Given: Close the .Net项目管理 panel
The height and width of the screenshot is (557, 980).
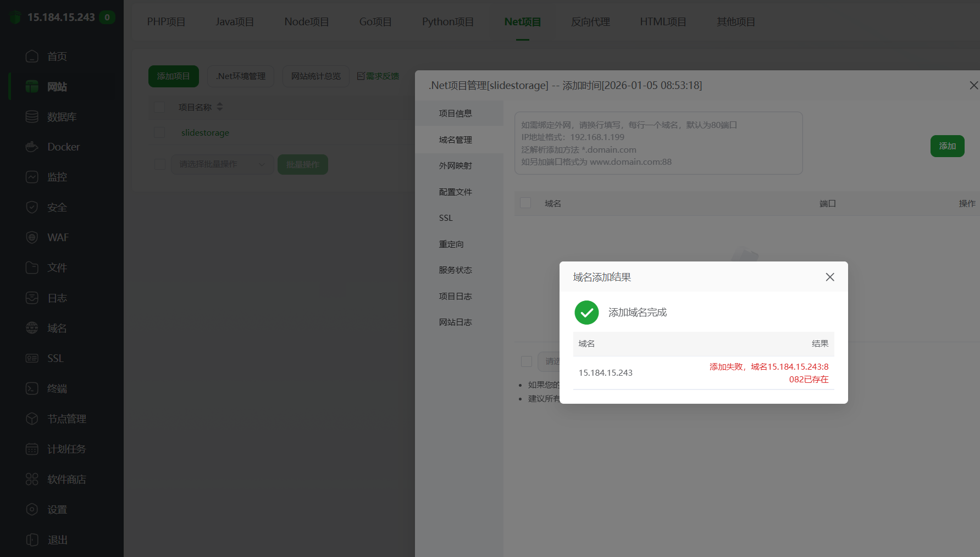Looking at the screenshot, I should 973,85.
